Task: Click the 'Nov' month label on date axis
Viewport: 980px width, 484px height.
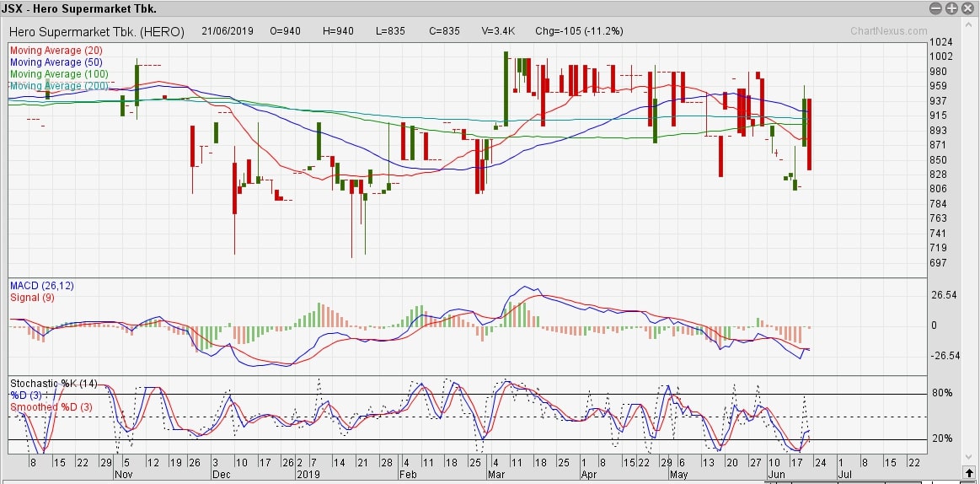Action: (x=125, y=475)
